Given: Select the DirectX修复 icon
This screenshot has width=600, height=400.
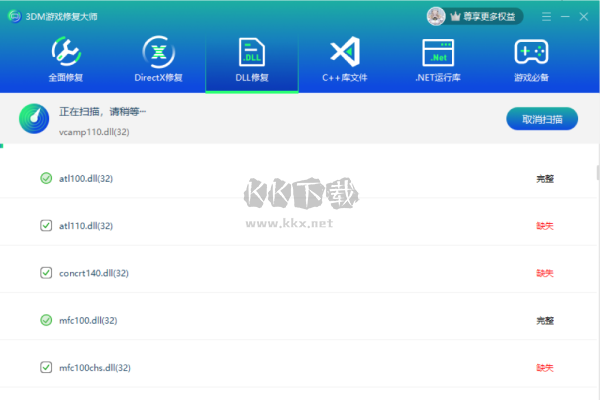Looking at the screenshot, I should (x=159, y=52).
